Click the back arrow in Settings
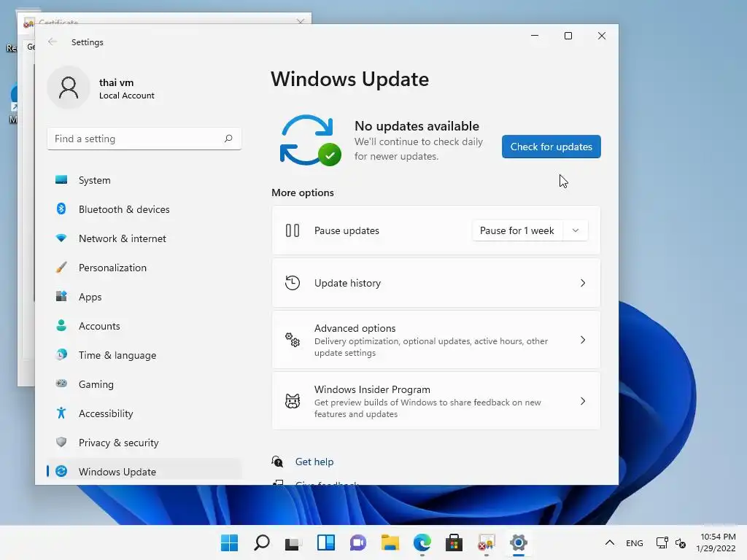 point(53,42)
